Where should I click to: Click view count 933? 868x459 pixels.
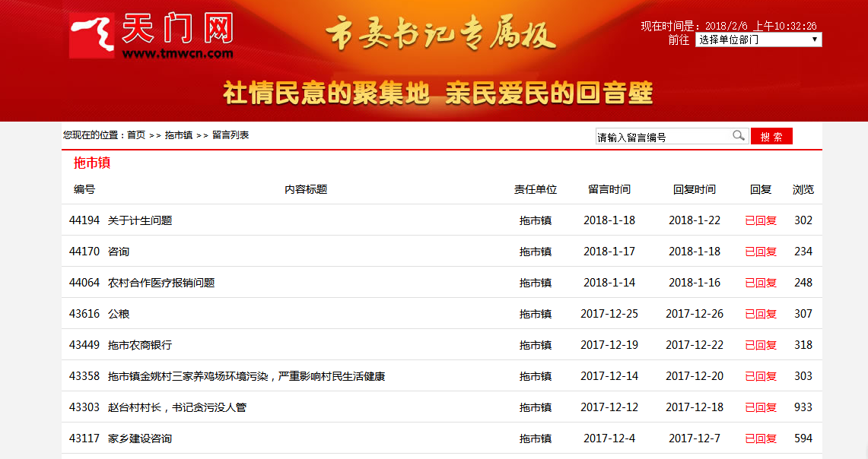(803, 407)
